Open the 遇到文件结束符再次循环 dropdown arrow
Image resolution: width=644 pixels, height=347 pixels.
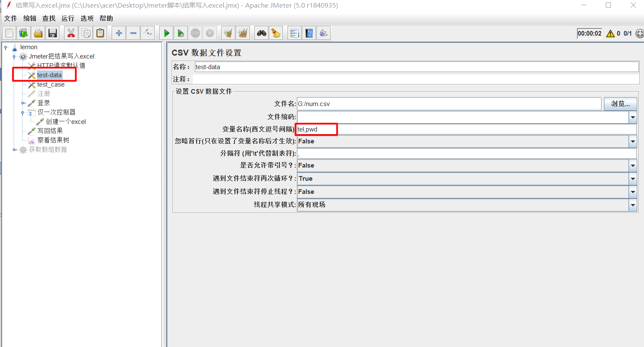pos(633,179)
